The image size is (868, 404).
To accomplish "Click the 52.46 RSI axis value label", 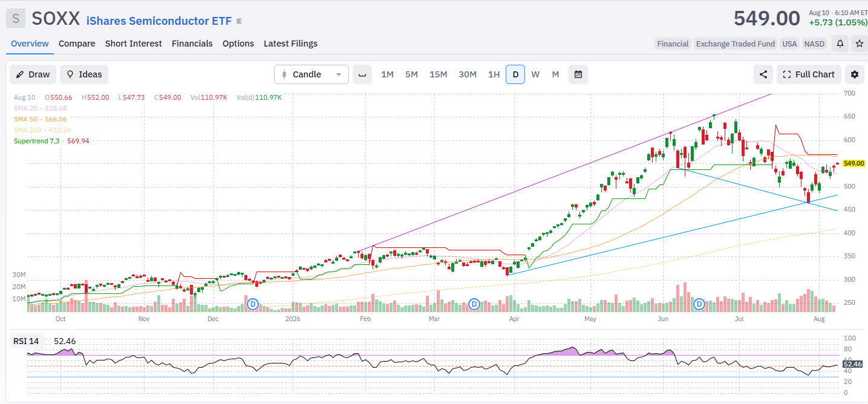I will [852, 364].
